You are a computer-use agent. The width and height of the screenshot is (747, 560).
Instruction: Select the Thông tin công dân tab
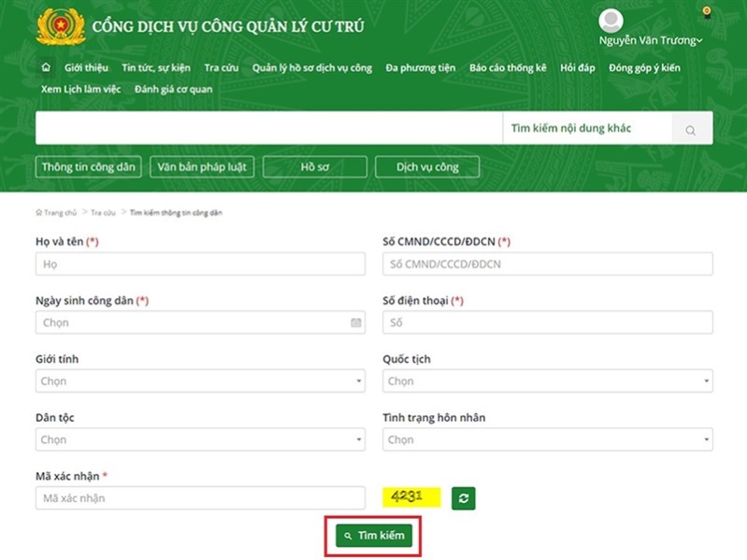pyautogui.click(x=89, y=167)
